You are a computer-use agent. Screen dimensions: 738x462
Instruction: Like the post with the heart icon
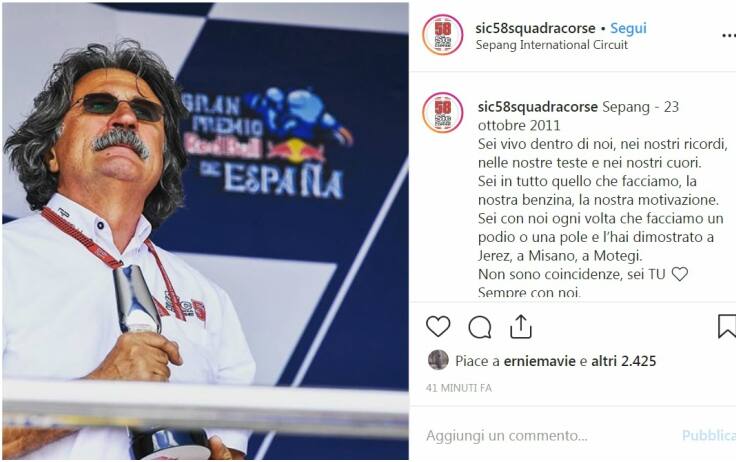[x=438, y=326]
